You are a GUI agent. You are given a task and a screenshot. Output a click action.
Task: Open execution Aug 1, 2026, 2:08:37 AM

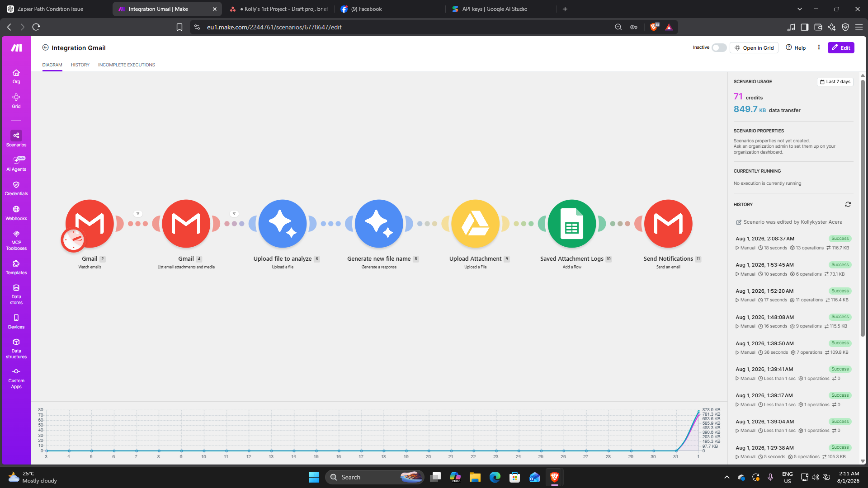click(x=793, y=243)
